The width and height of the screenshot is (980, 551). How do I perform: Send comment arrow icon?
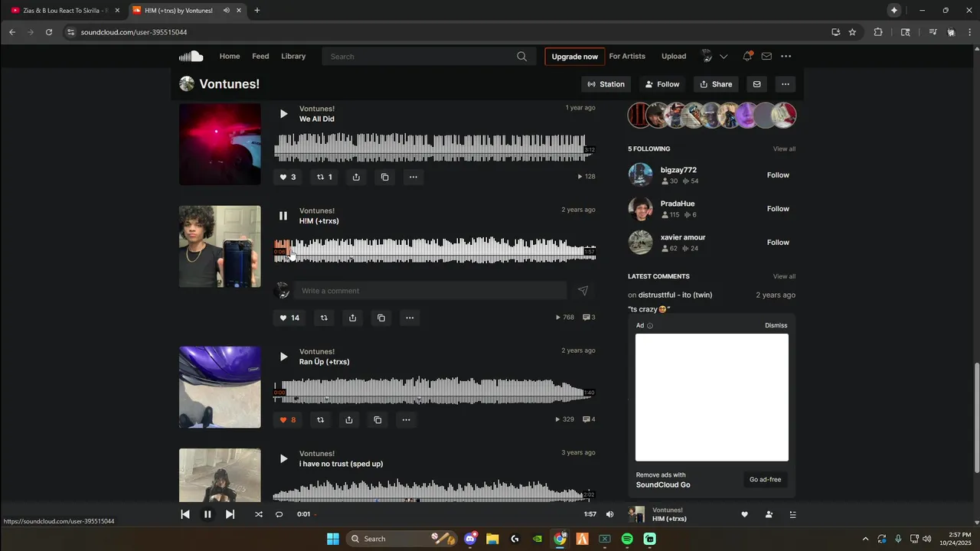click(583, 291)
